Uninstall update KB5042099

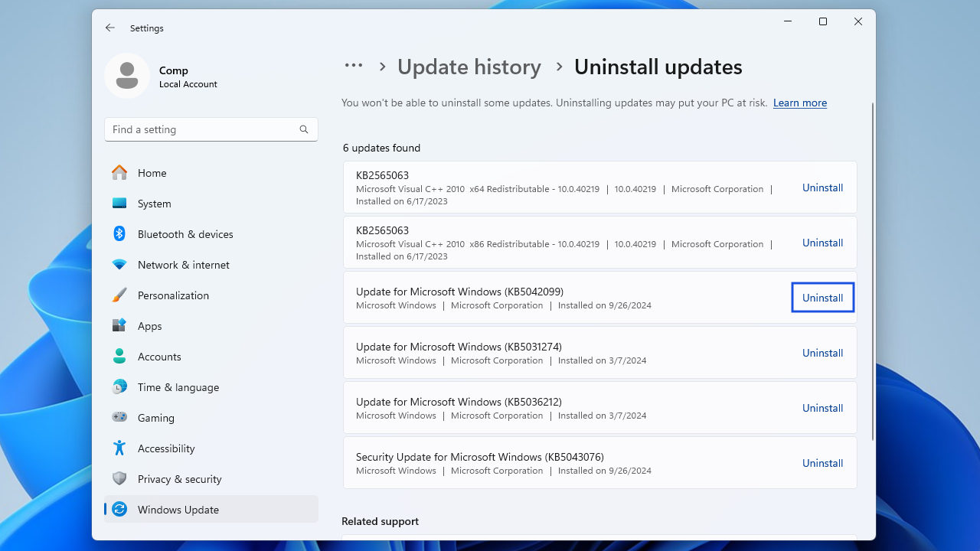823,298
